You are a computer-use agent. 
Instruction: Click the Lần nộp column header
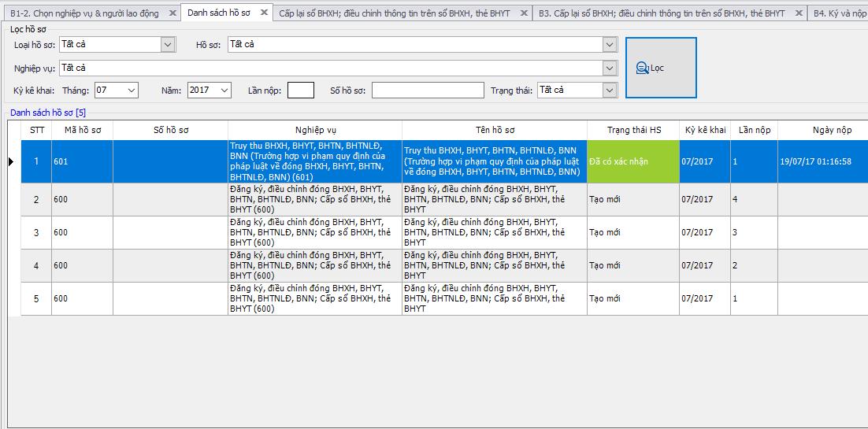click(x=754, y=130)
